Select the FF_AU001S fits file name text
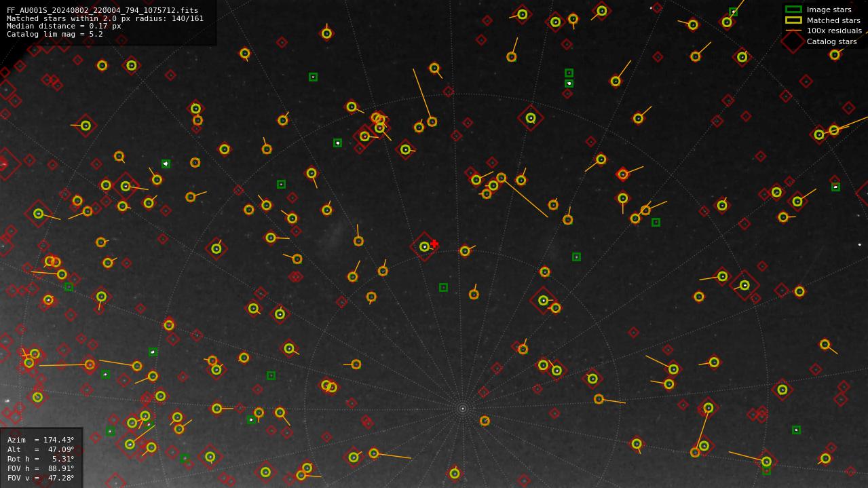Image resolution: width=868 pixels, height=488 pixels. (102, 11)
